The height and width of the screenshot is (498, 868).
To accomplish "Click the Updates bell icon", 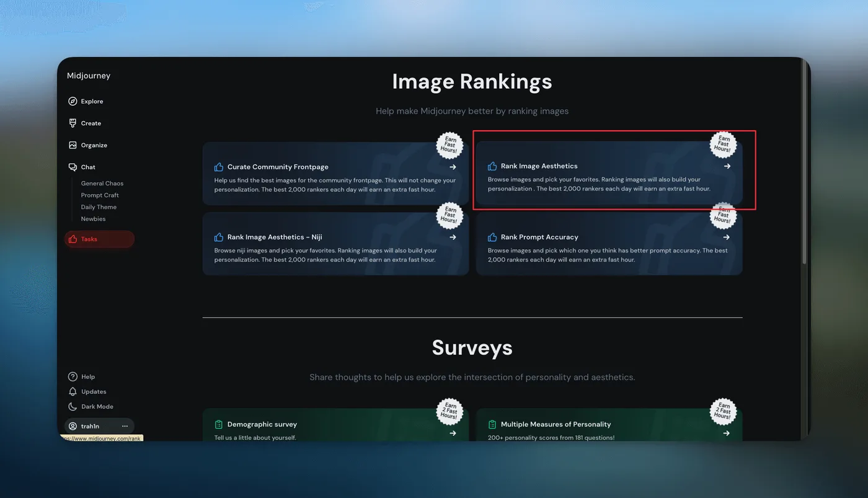I will click(73, 391).
